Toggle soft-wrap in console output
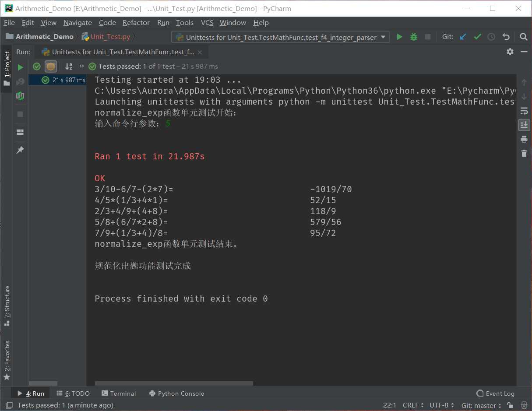 [524, 111]
